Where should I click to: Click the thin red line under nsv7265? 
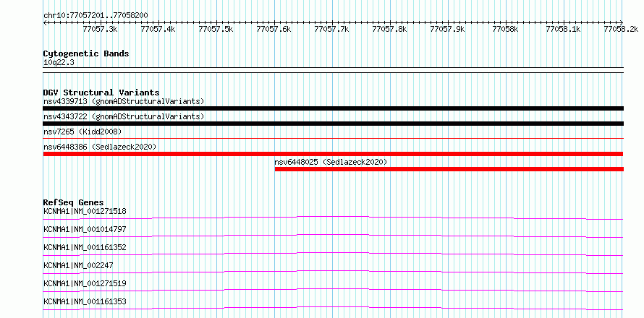[x=334, y=139]
